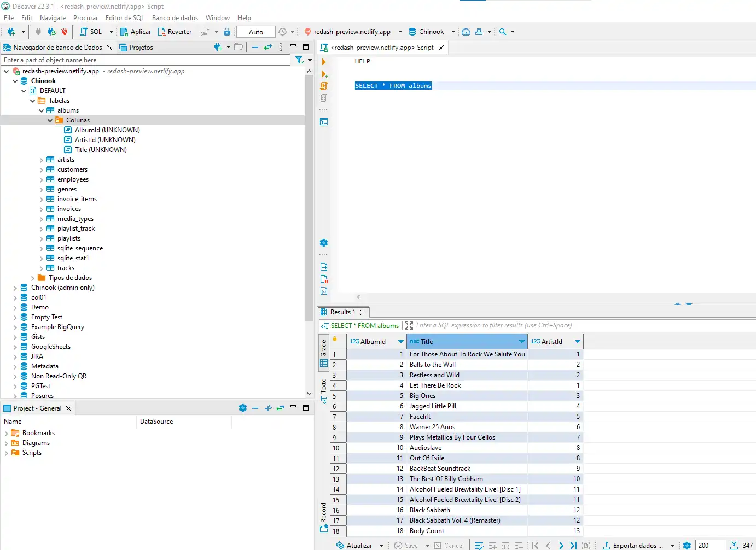Image resolution: width=756 pixels, height=550 pixels.
Task: Collapse the Chinook database node
Action: pos(15,81)
